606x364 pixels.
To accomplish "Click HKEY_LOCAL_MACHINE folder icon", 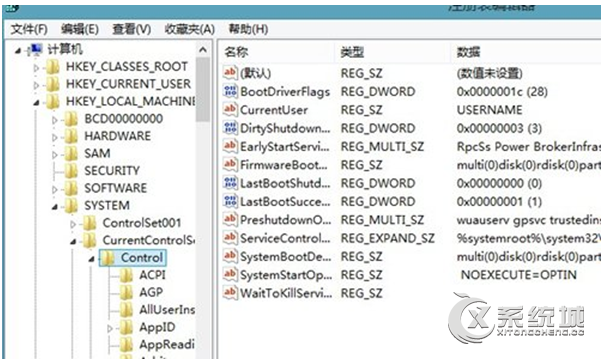I will pyautogui.click(x=53, y=102).
